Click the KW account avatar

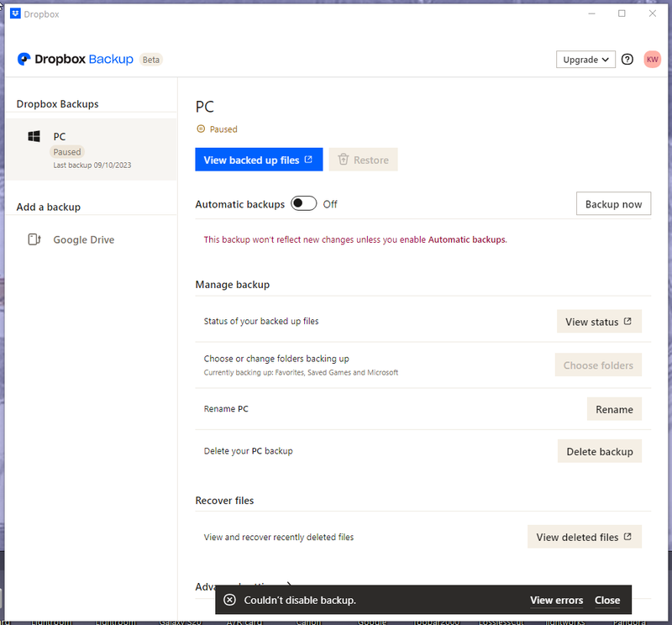652,60
